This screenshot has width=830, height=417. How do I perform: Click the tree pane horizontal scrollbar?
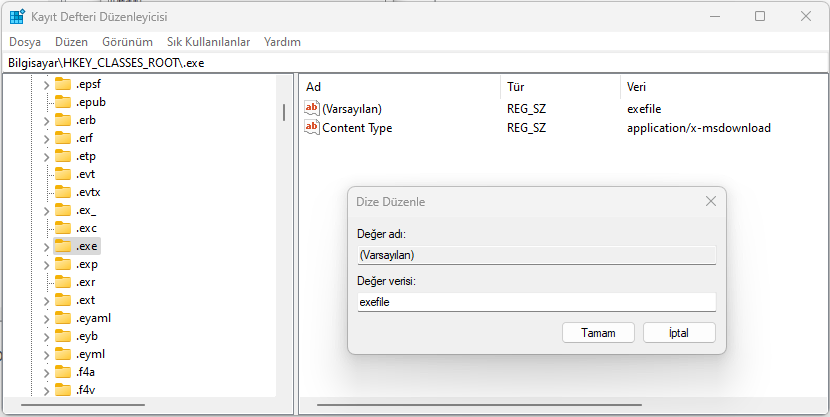(82, 405)
